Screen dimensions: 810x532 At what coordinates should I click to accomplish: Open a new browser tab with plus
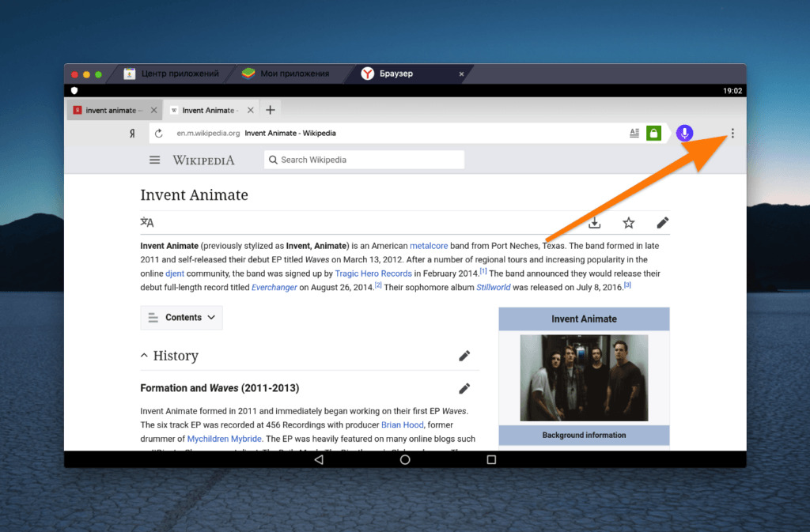(271, 110)
